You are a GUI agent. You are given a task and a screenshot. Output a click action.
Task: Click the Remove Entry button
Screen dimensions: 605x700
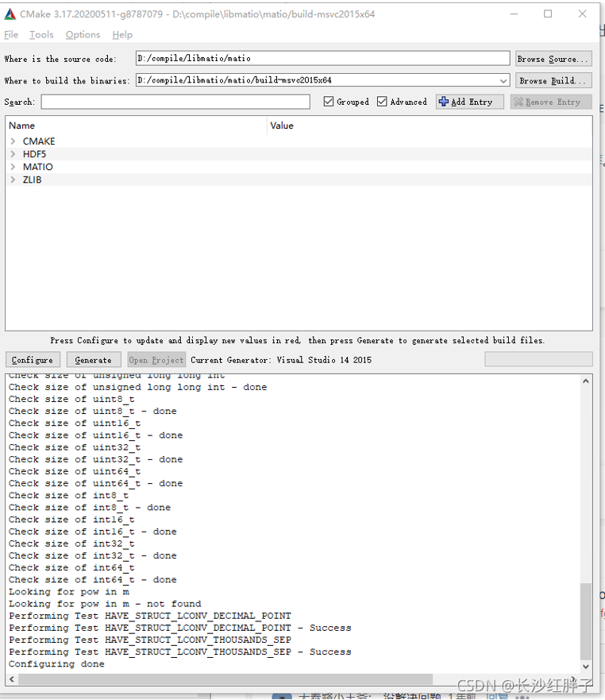(x=551, y=102)
